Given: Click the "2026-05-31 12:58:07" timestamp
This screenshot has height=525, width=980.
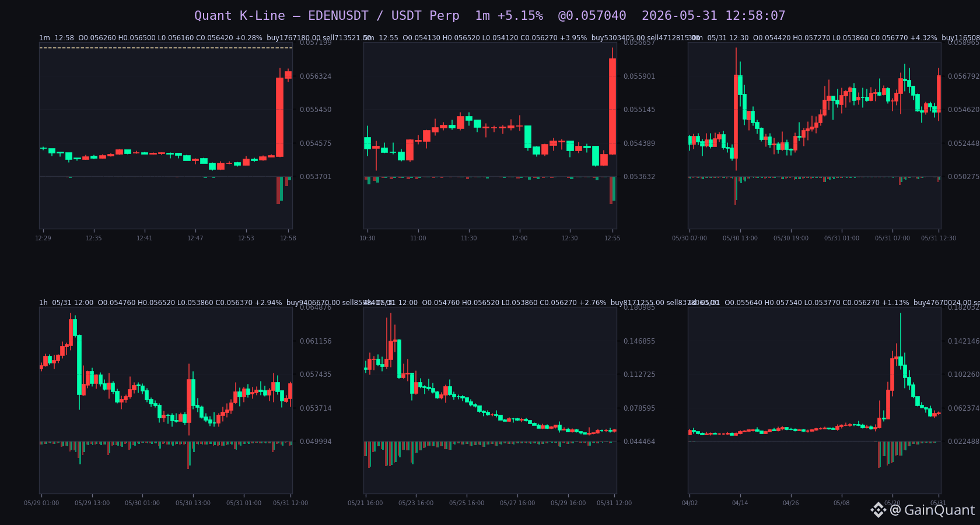Looking at the screenshot, I should click(713, 16).
